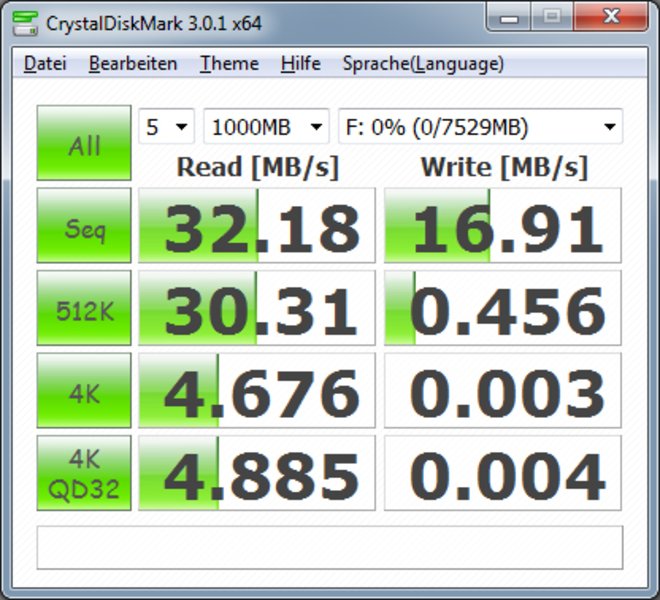Open the Datei menu

point(45,64)
